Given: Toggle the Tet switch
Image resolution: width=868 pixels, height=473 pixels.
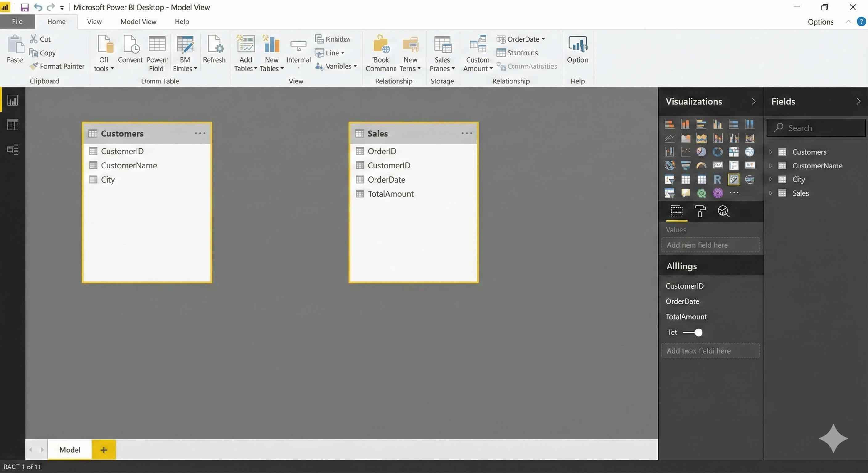Looking at the screenshot, I should [693, 332].
